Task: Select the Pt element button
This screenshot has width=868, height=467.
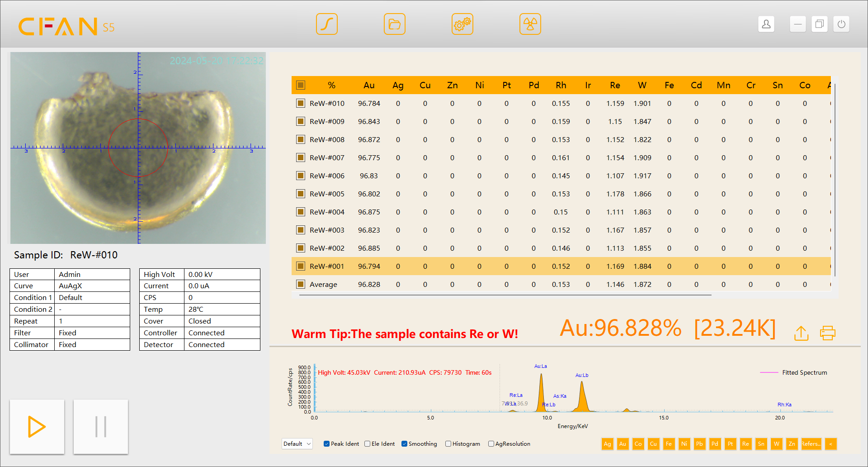Action: point(731,444)
